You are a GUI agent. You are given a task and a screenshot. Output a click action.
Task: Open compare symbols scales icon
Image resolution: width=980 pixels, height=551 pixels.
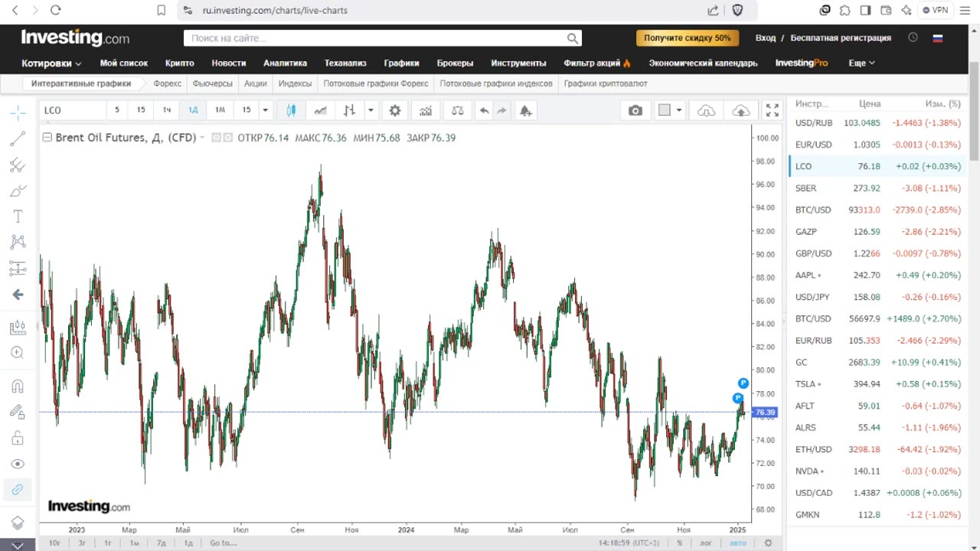[x=458, y=110]
